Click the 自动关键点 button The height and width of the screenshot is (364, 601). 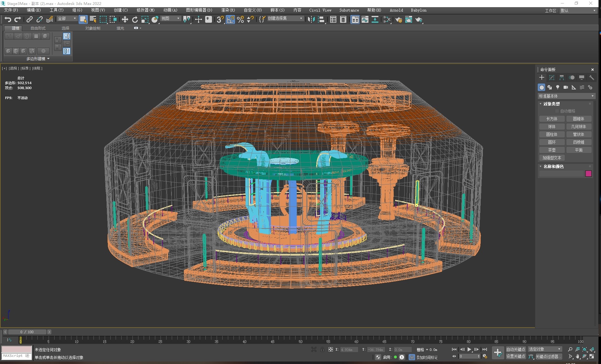coord(516,349)
